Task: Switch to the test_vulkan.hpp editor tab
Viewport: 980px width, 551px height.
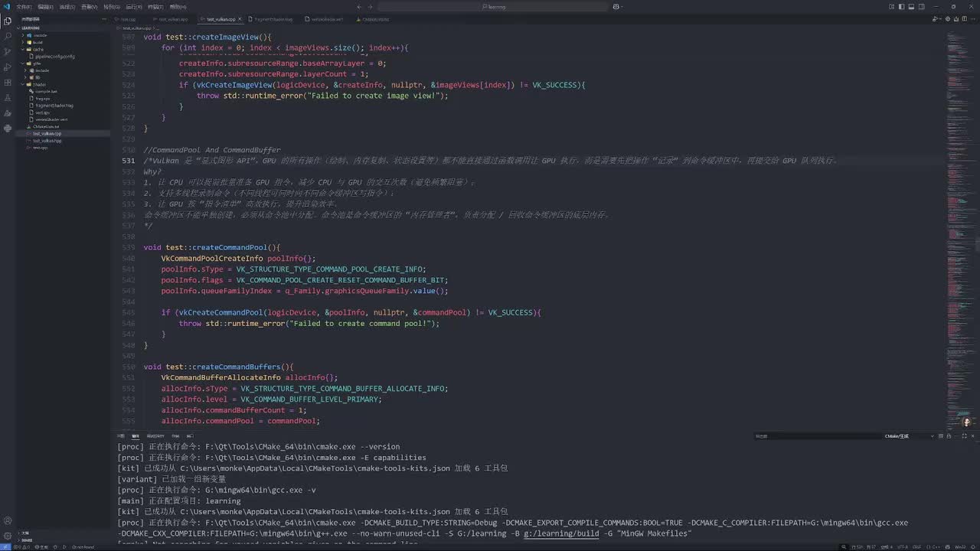Action: point(173,19)
